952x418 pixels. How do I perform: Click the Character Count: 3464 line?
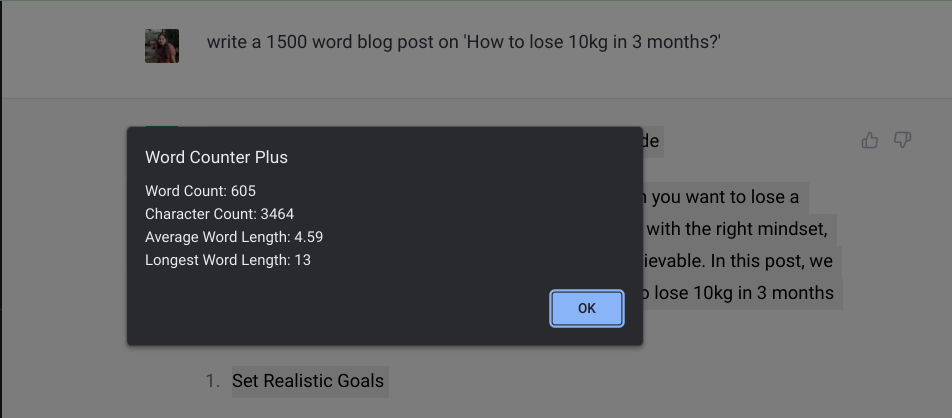point(219,214)
